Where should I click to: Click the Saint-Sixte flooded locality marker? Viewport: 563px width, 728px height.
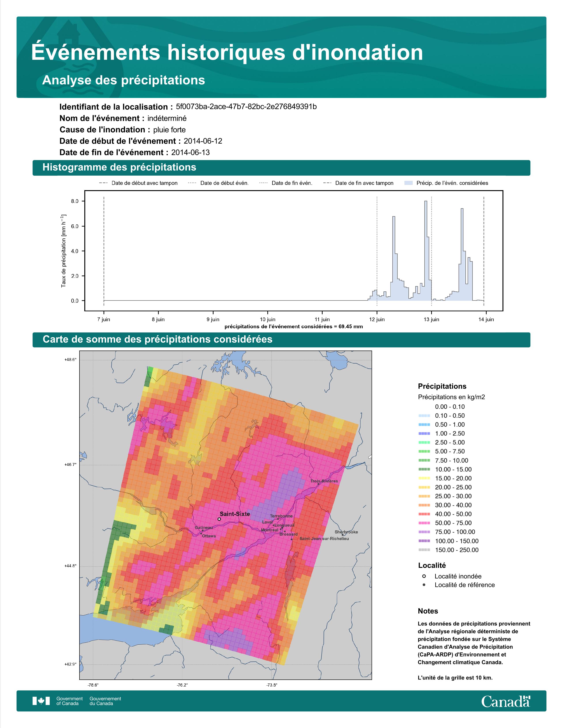(219, 519)
